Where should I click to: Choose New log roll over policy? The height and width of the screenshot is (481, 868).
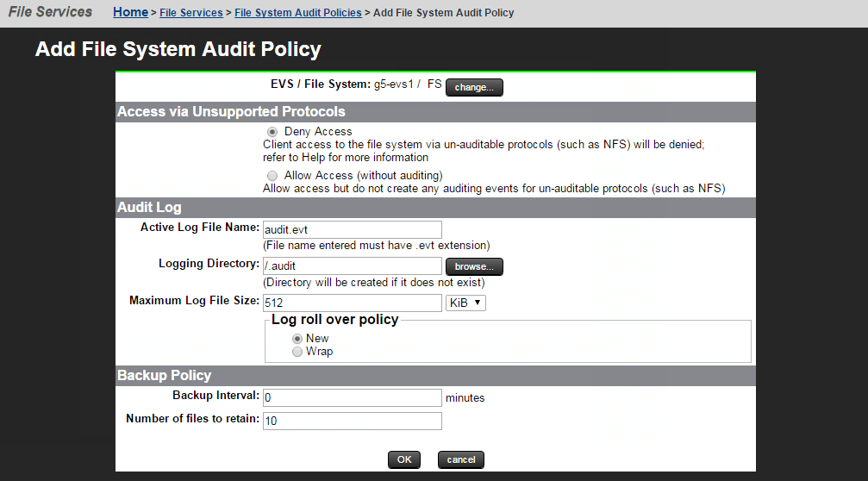click(x=297, y=339)
